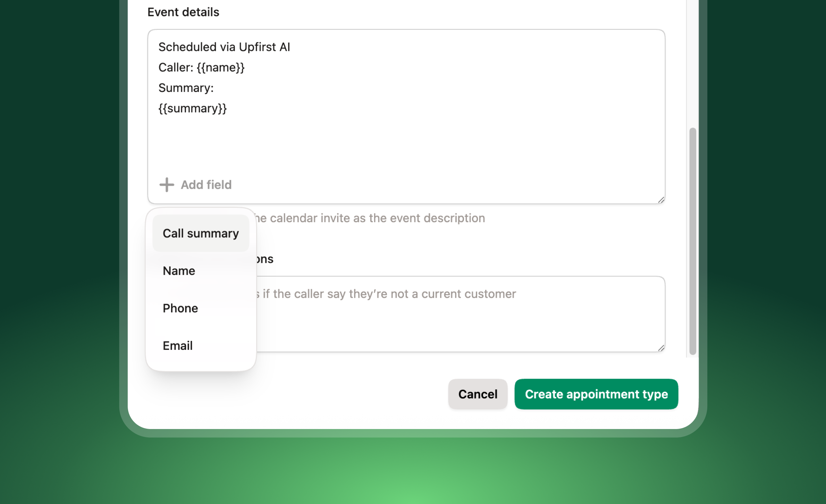The height and width of the screenshot is (504, 826).
Task: Click scrollbar track above the thumb
Action: (692, 62)
